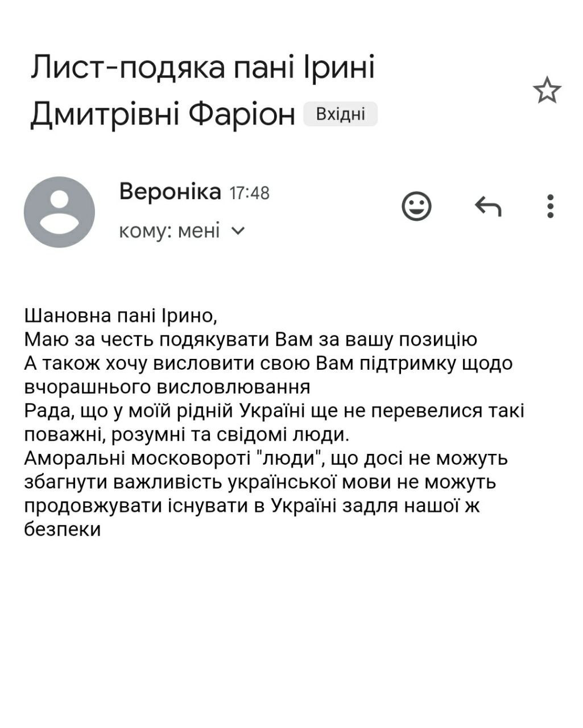Star this email message
Viewport: 583px width, 728px height.
(547, 91)
